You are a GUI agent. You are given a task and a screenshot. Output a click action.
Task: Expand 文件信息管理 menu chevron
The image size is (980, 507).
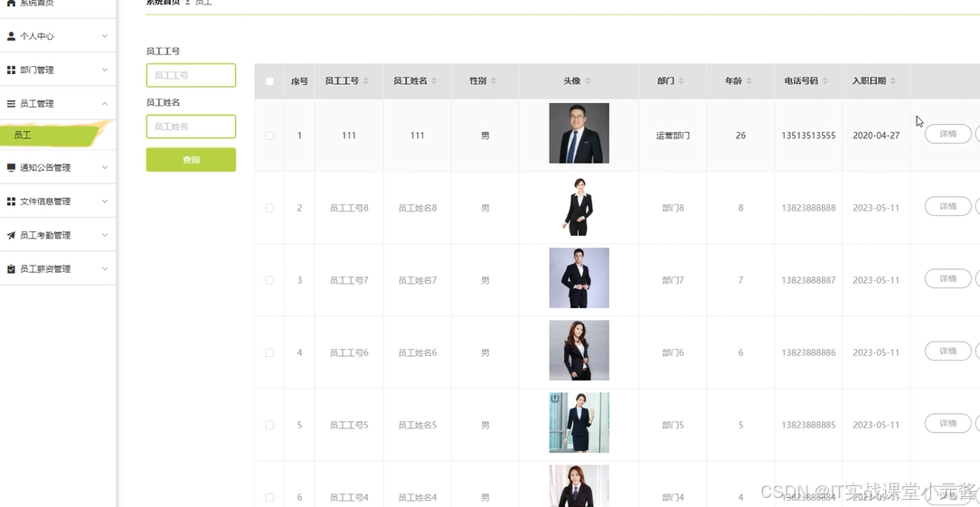tap(104, 202)
